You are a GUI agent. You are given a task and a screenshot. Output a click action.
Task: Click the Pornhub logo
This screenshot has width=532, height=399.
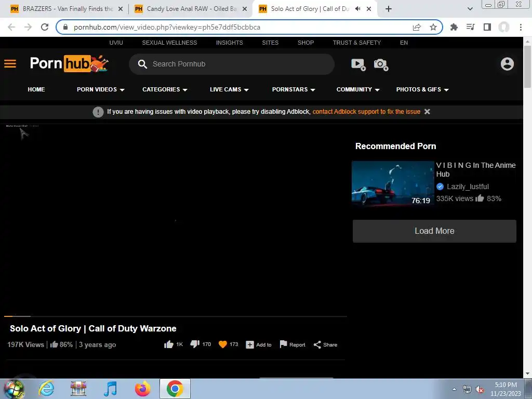point(69,63)
